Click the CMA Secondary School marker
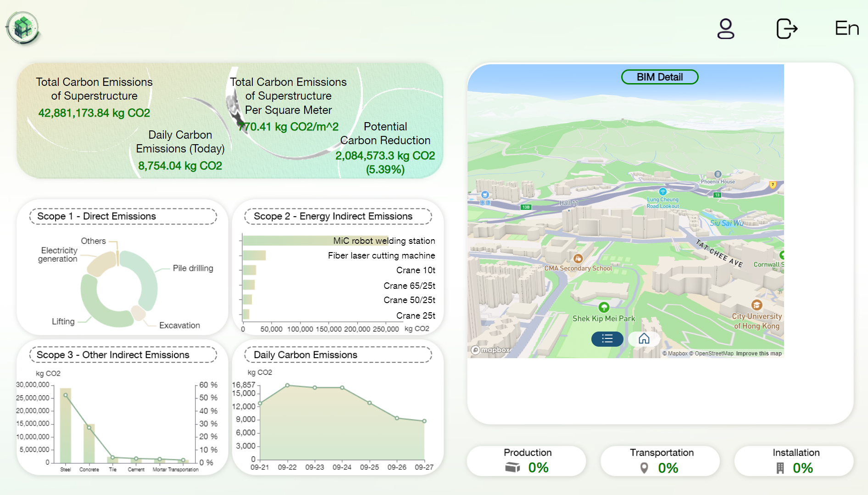 point(578,259)
